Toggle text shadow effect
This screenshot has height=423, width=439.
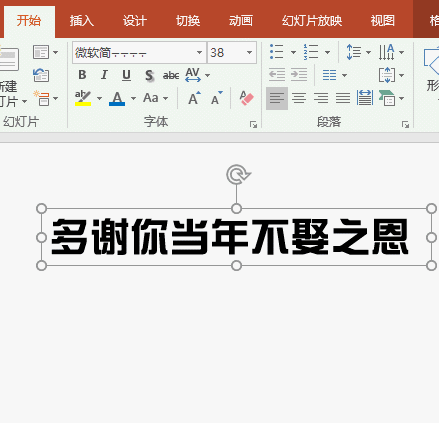149,76
